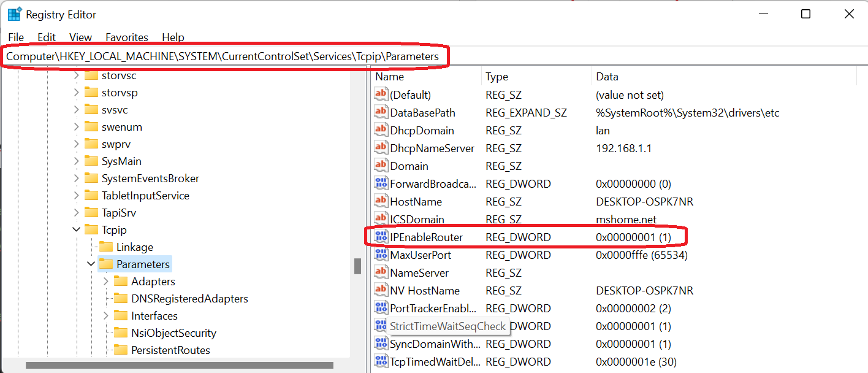Viewport: 868px width, 373px height.
Task: Select the IPEnableRouter value name
Action: click(x=427, y=237)
